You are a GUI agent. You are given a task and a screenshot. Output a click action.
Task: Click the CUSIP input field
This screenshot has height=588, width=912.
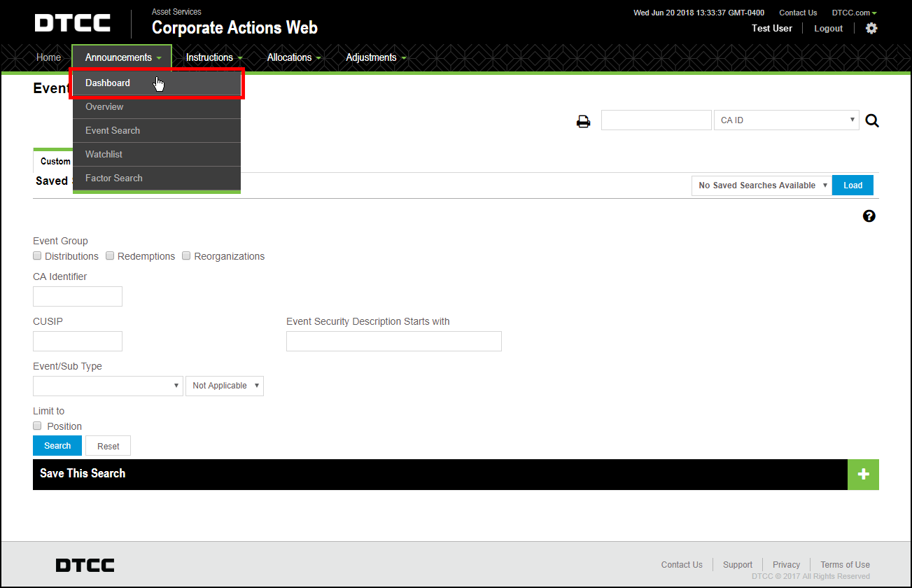[x=78, y=341]
